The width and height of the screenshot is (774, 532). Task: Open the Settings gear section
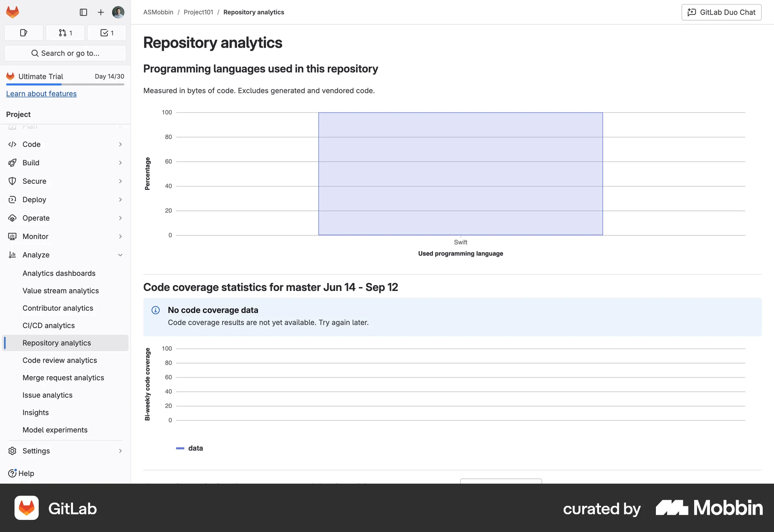pos(36,451)
